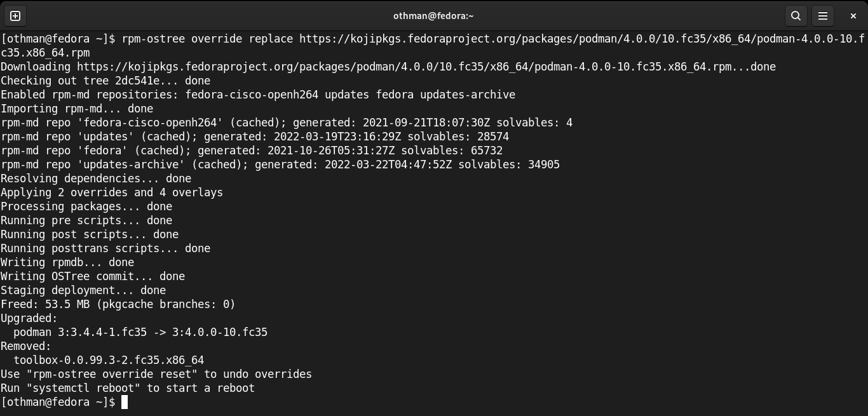Click the "Staging deployment... done" line
868x416 pixels.
pos(83,290)
